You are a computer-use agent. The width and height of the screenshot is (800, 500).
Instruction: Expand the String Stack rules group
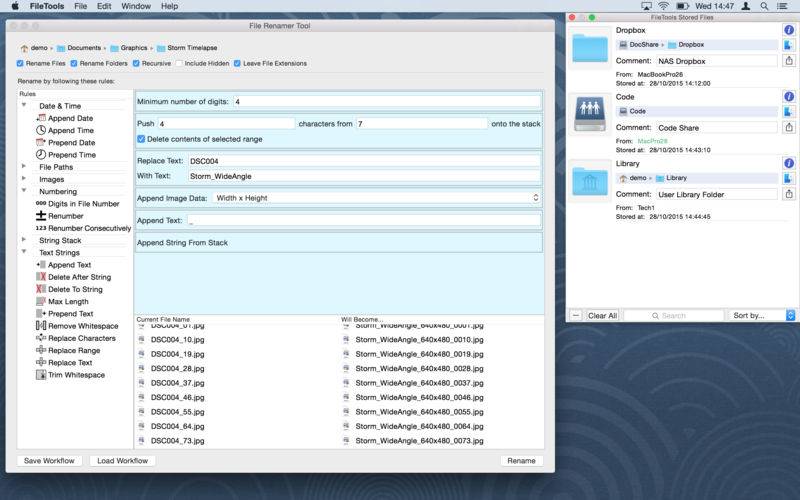(x=23, y=239)
